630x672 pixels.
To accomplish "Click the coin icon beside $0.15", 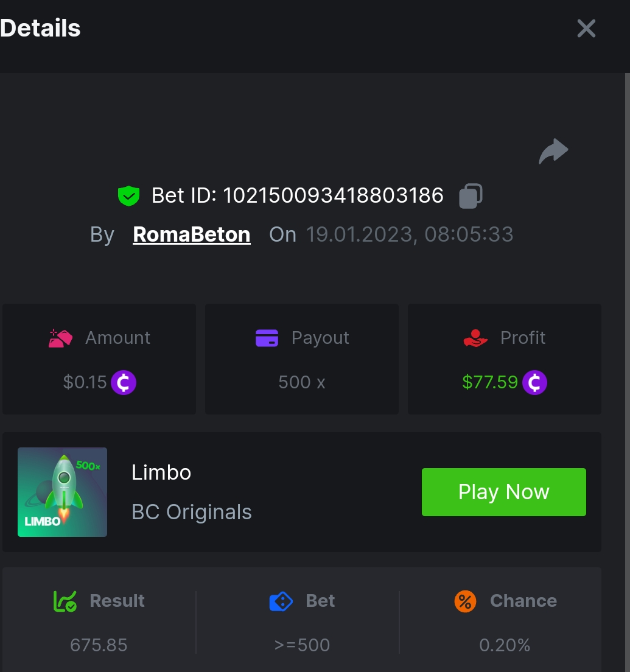I will point(124,383).
